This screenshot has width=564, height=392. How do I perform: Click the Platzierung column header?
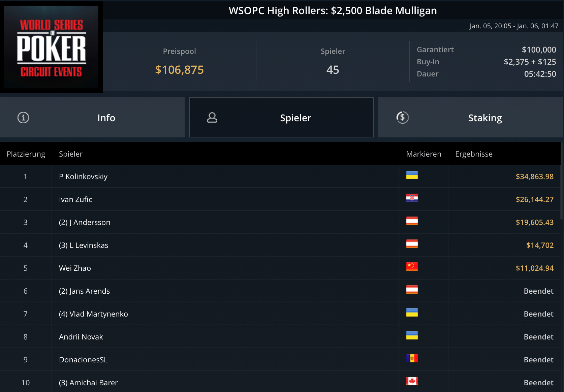(26, 154)
